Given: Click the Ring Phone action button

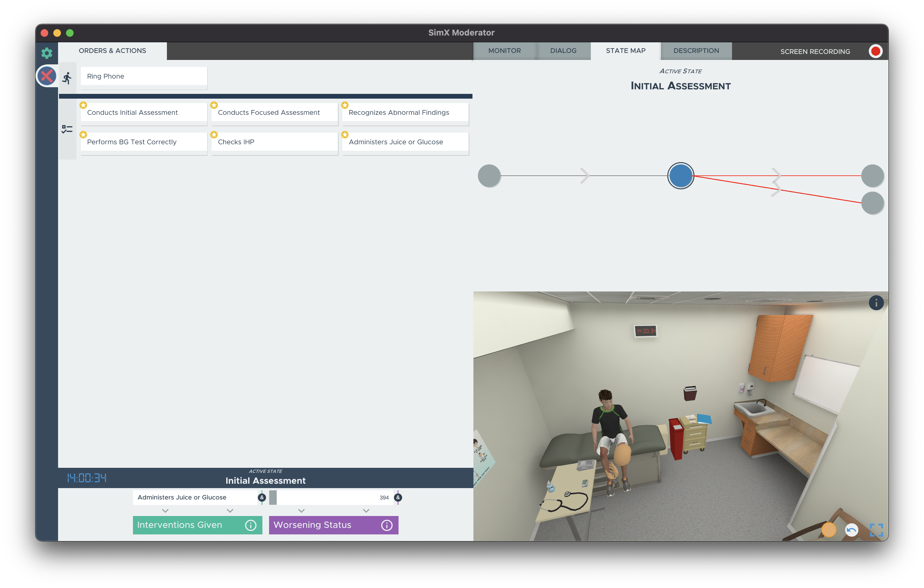Looking at the screenshot, I should (x=144, y=76).
